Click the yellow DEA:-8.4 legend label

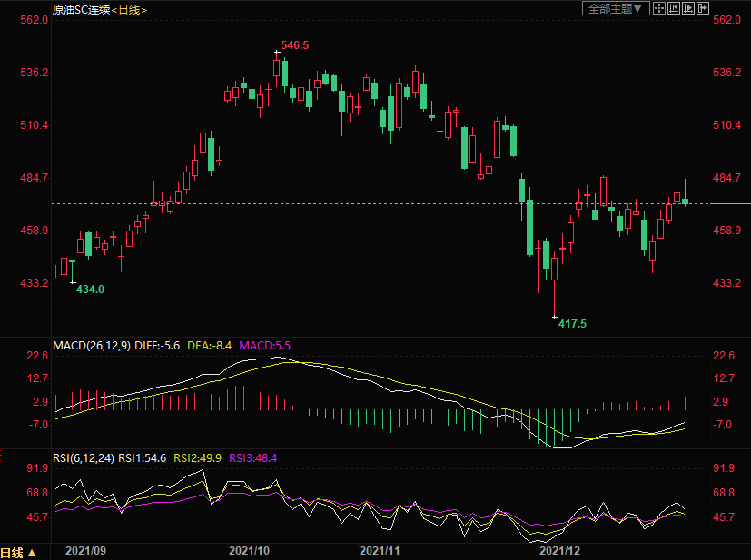point(211,346)
